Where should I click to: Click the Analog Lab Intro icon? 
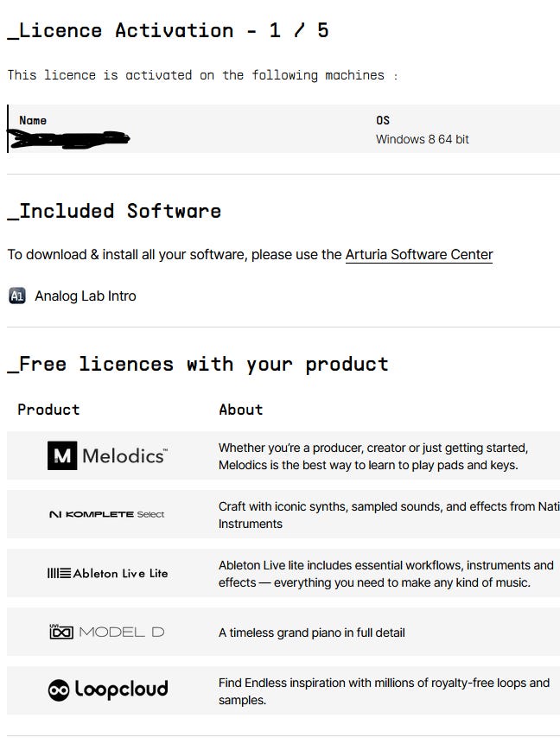pyautogui.click(x=17, y=296)
